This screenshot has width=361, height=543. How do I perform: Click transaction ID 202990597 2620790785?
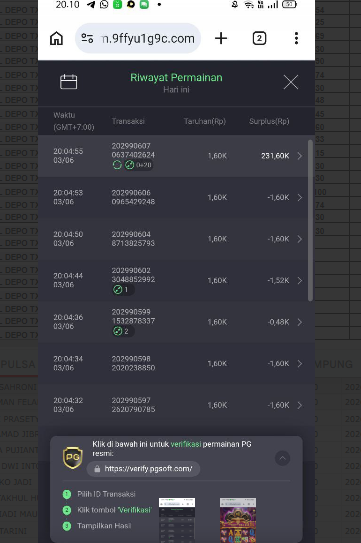pos(133,405)
